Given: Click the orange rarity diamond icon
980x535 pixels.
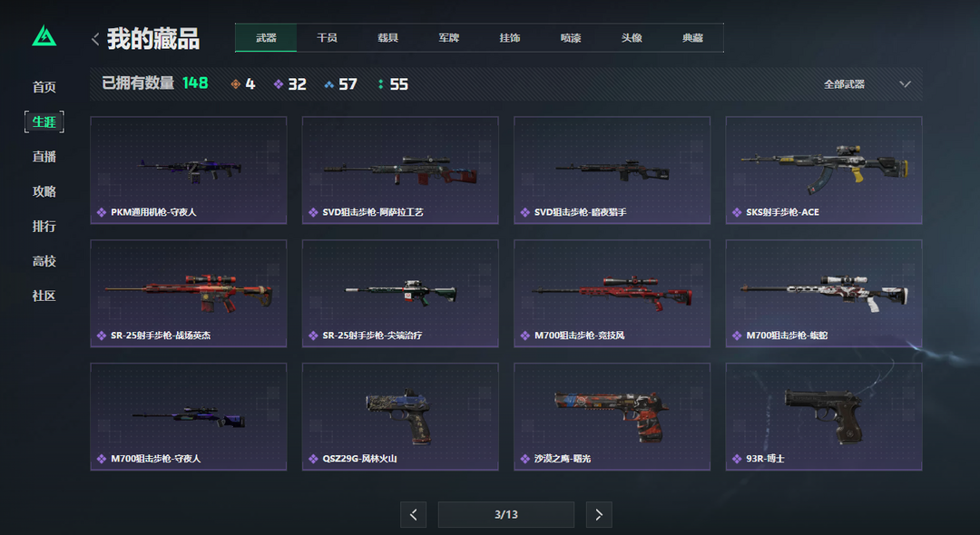Looking at the screenshot, I should pos(236,84).
